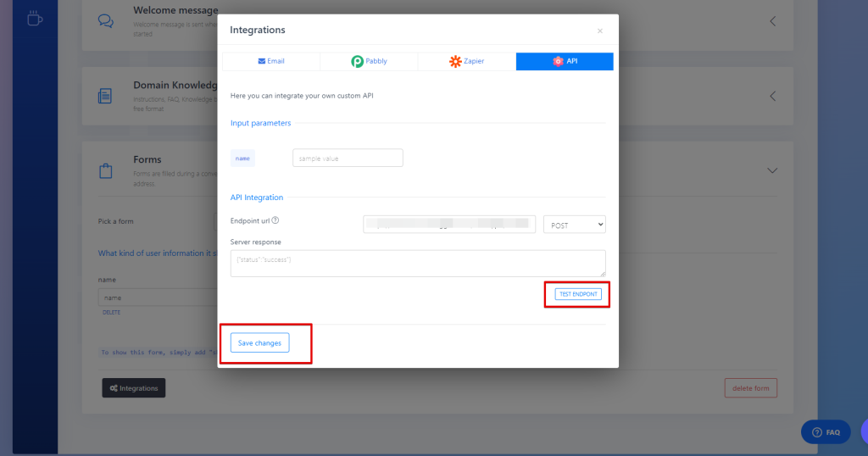Select the API tab

point(565,61)
